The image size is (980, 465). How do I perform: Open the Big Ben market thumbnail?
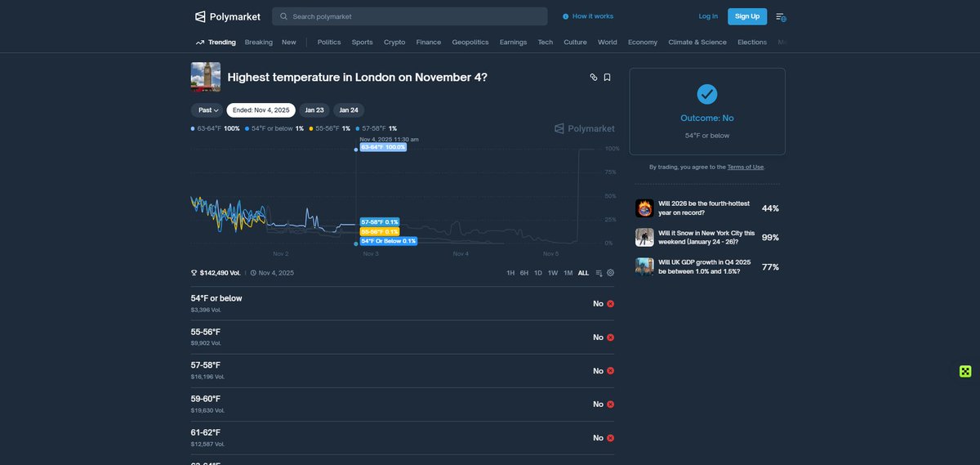pos(206,77)
